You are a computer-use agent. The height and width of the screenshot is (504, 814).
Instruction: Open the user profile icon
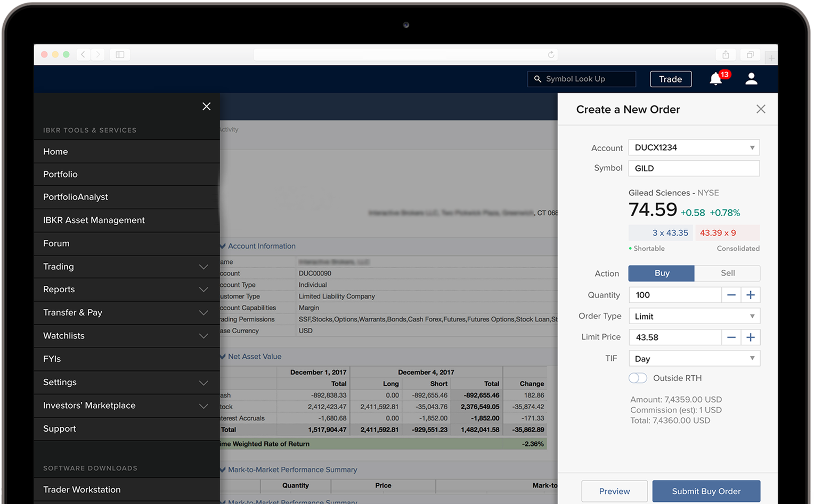[751, 79]
